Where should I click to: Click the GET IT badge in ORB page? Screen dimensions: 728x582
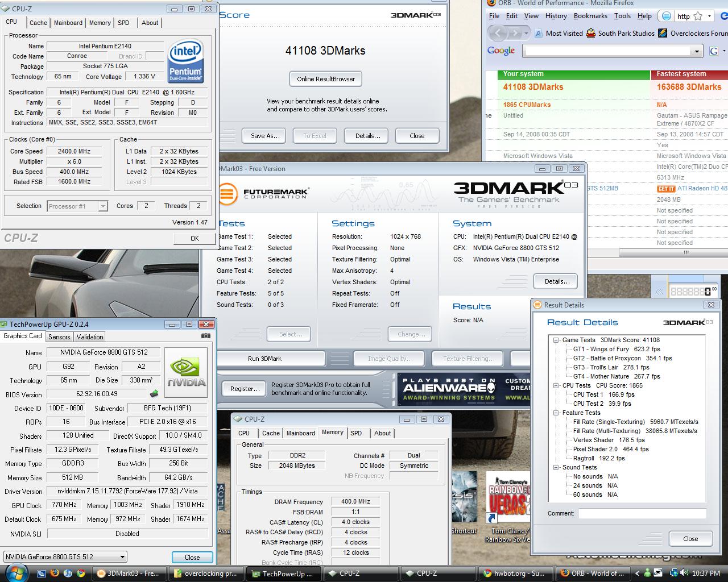(x=666, y=189)
